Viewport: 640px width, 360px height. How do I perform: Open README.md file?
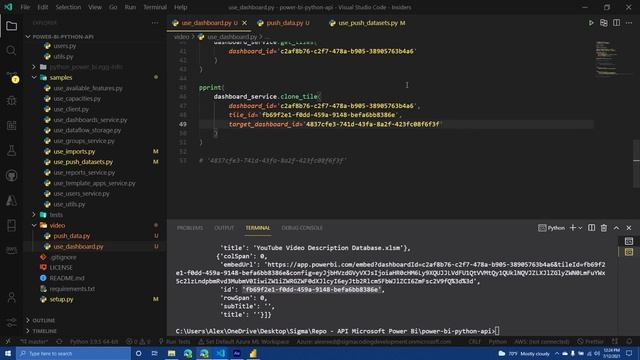67,278
